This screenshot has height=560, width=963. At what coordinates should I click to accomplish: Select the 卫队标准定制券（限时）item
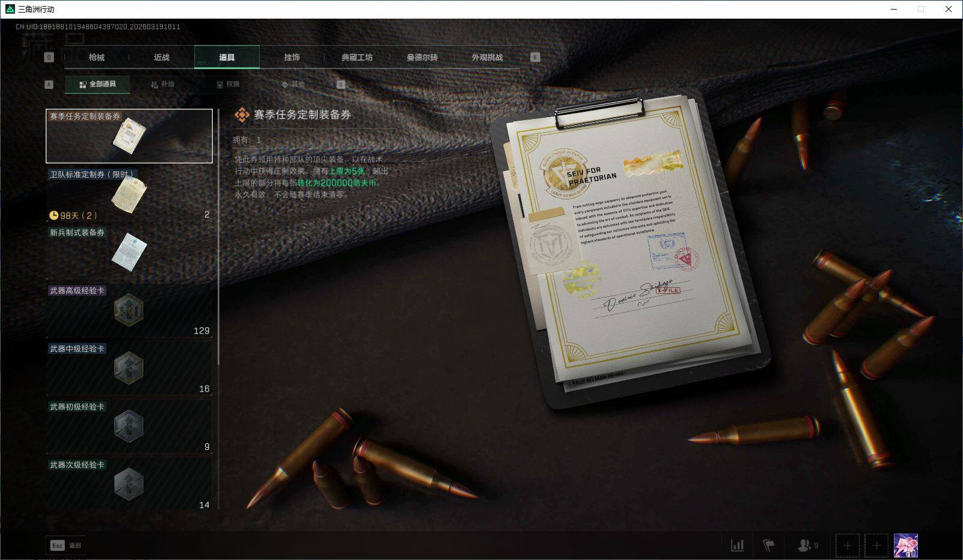pos(129,194)
